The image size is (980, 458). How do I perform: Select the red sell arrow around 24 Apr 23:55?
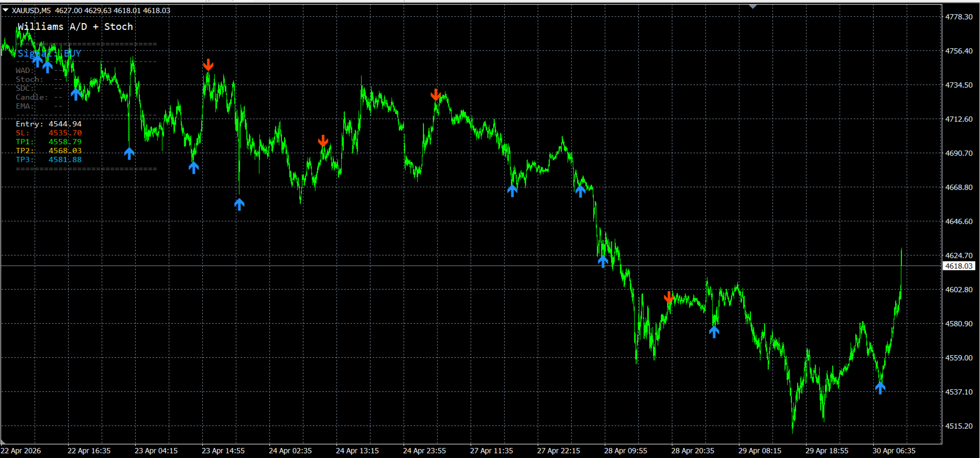pos(435,94)
